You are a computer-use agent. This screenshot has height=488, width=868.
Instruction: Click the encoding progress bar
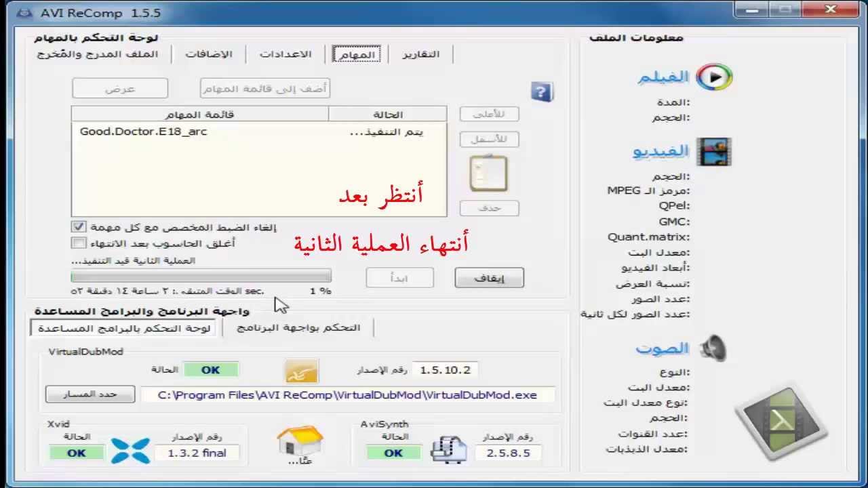(x=201, y=275)
